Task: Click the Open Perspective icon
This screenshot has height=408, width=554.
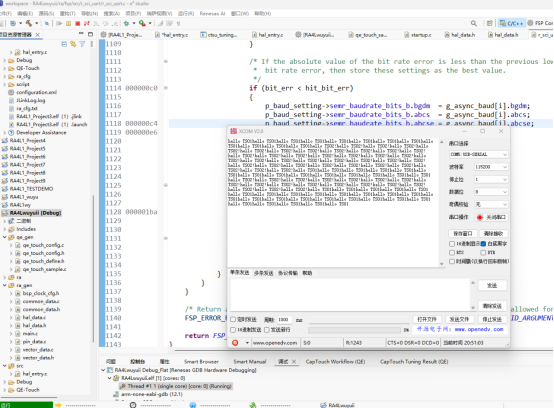Action: [x=489, y=23]
